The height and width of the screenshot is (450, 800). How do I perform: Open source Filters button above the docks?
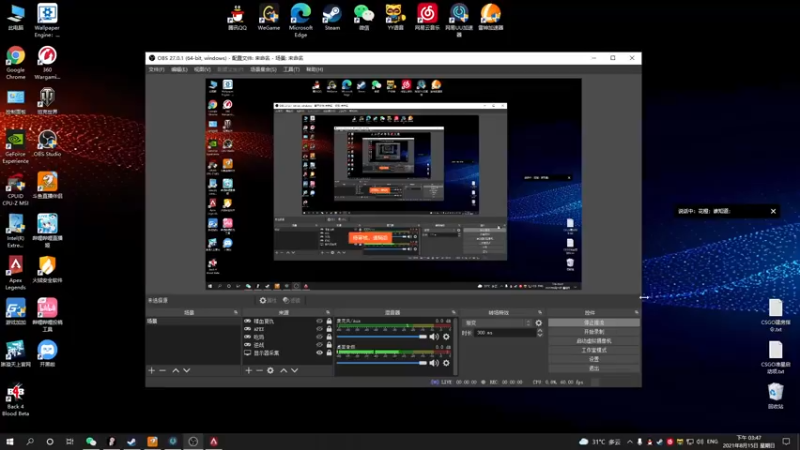(292, 301)
